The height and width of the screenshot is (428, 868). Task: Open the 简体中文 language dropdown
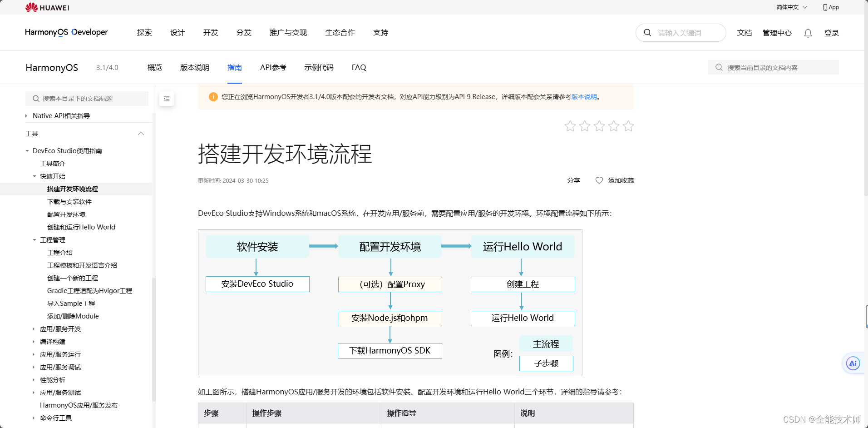tap(792, 7)
